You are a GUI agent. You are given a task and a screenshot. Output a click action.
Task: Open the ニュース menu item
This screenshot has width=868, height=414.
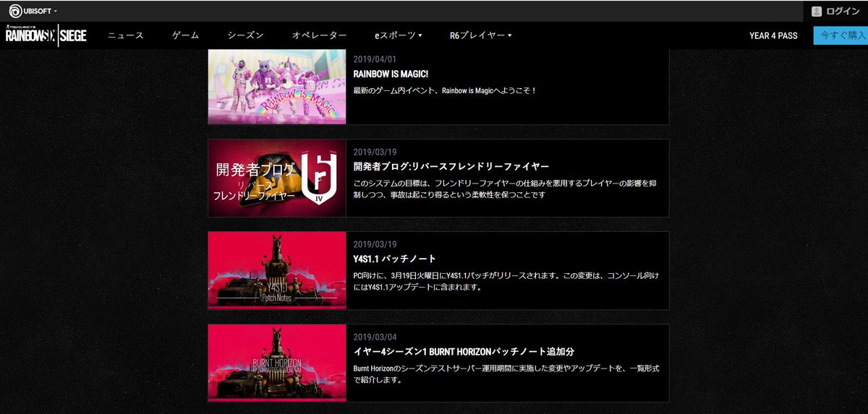tap(126, 35)
